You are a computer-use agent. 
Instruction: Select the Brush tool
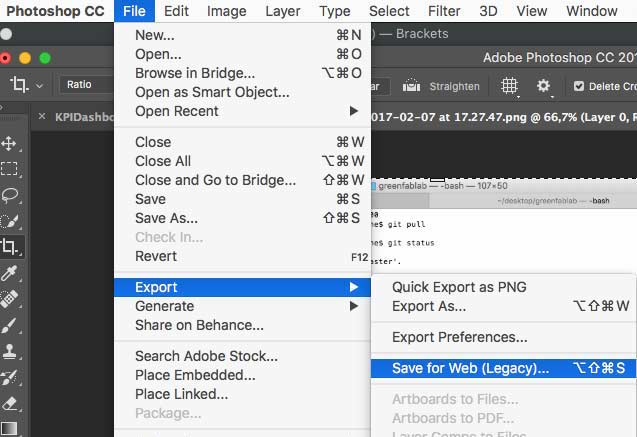[10, 325]
